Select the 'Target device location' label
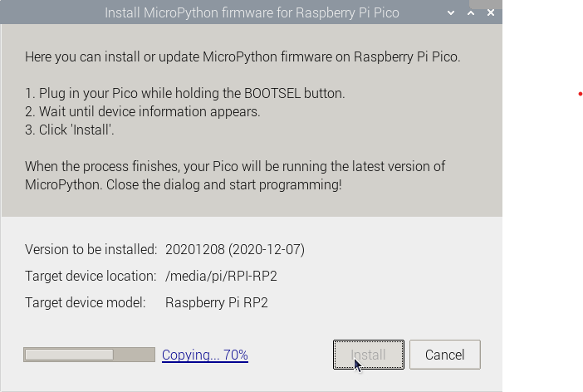The height and width of the screenshot is (392, 583). 91,276
